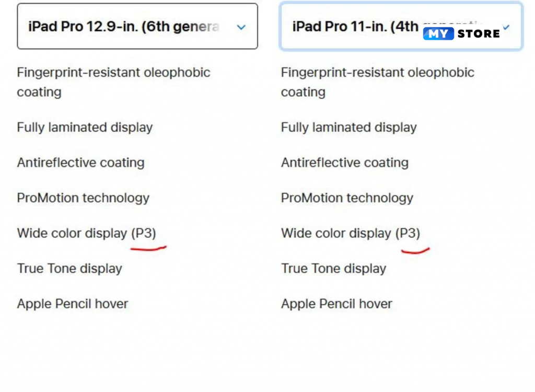The height and width of the screenshot is (392, 535).
Task: Toggle selection of True Tone display in left column
Action: pos(69,268)
